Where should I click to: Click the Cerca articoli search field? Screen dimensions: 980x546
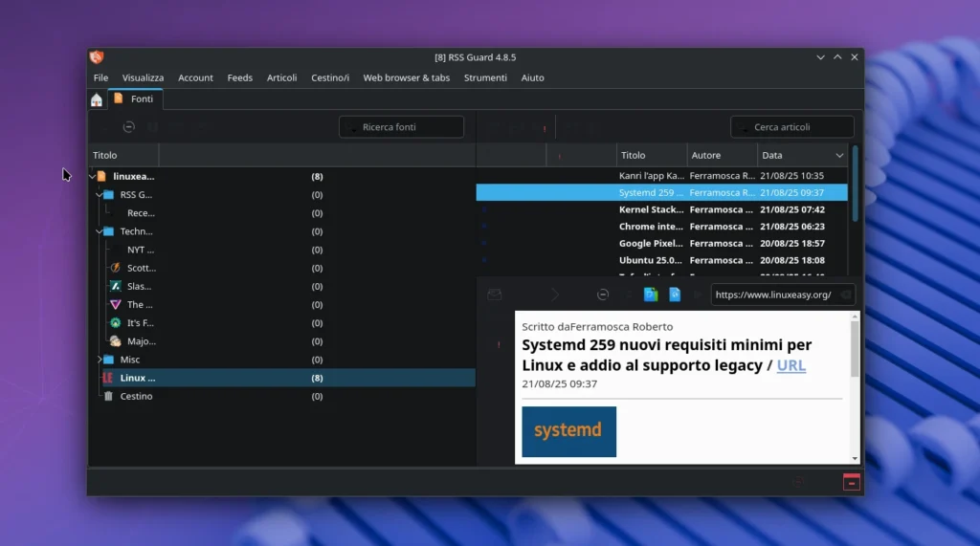tap(791, 127)
